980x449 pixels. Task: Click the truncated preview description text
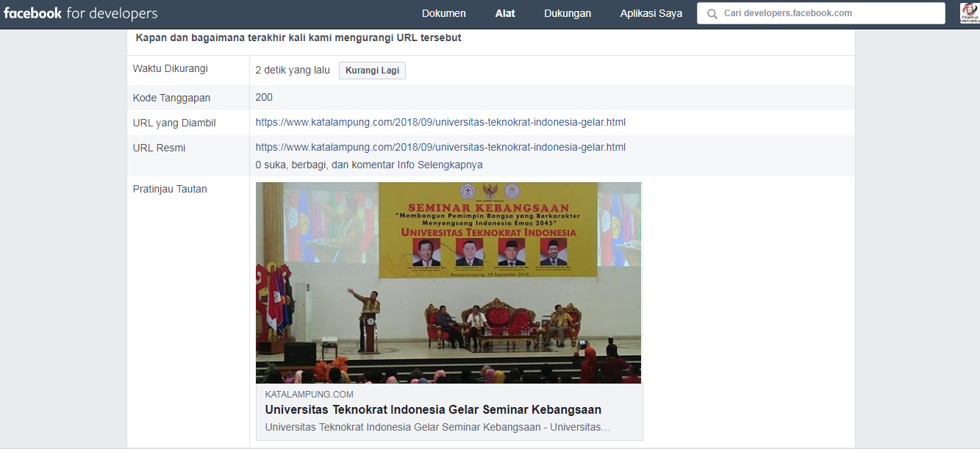(x=437, y=427)
